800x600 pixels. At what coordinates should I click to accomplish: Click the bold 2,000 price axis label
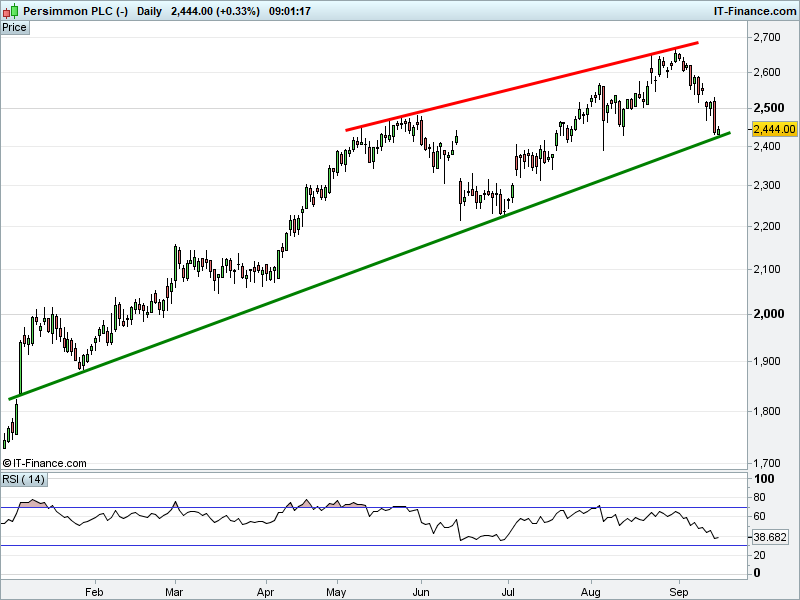click(x=769, y=314)
